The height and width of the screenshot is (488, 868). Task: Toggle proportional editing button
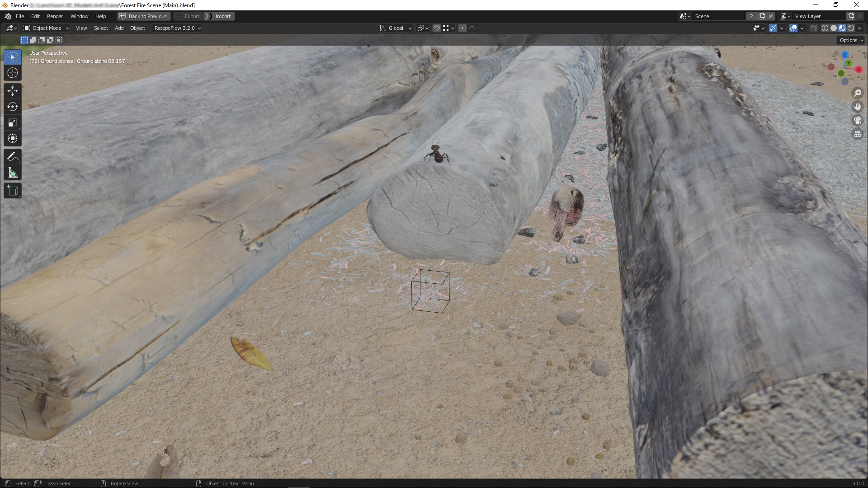462,28
